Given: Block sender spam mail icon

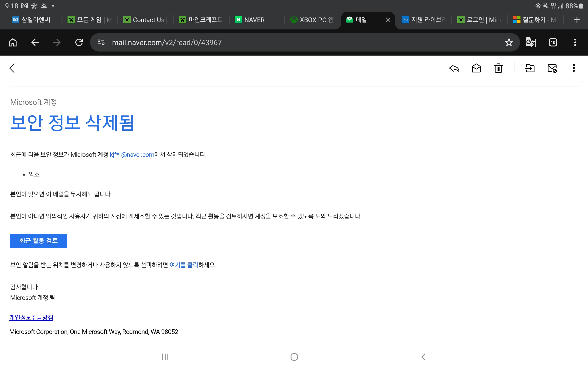Looking at the screenshot, I should (x=552, y=68).
